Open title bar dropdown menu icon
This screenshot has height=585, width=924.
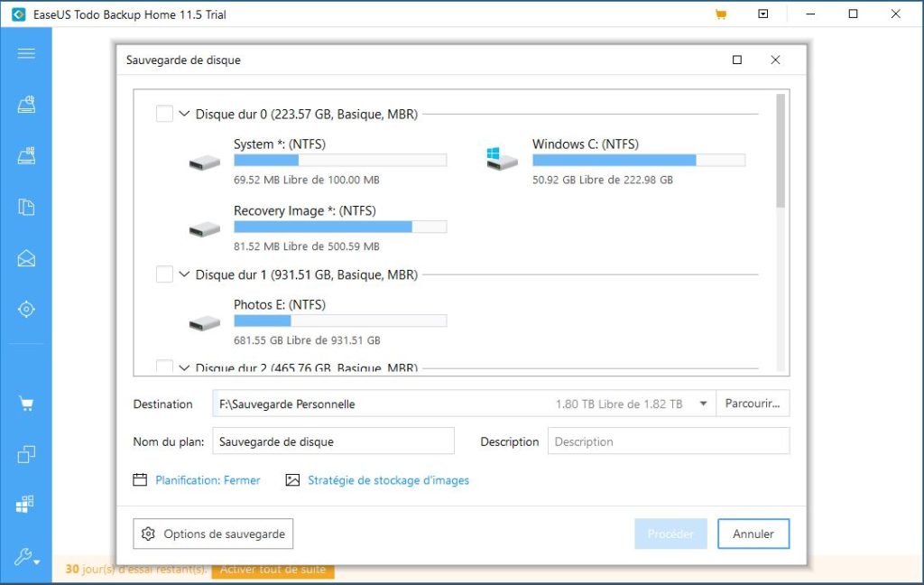(x=763, y=14)
